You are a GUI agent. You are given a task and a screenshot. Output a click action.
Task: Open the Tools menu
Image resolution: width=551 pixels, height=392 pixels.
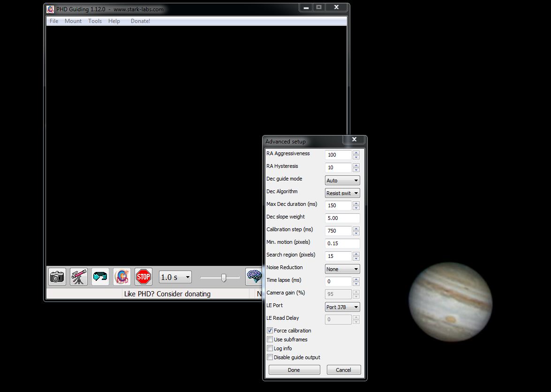pyautogui.click(x=95, y=21)
